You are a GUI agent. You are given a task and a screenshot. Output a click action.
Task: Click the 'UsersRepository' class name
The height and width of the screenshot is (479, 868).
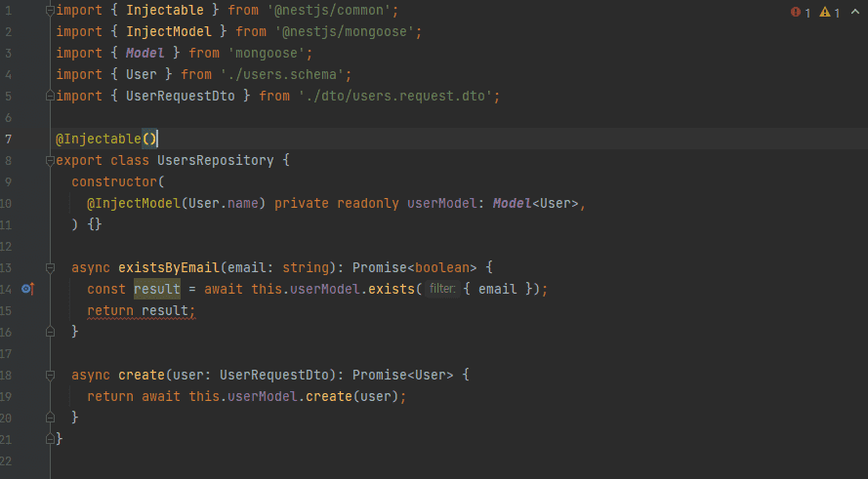pyautogui.click(x=216, y=160)
